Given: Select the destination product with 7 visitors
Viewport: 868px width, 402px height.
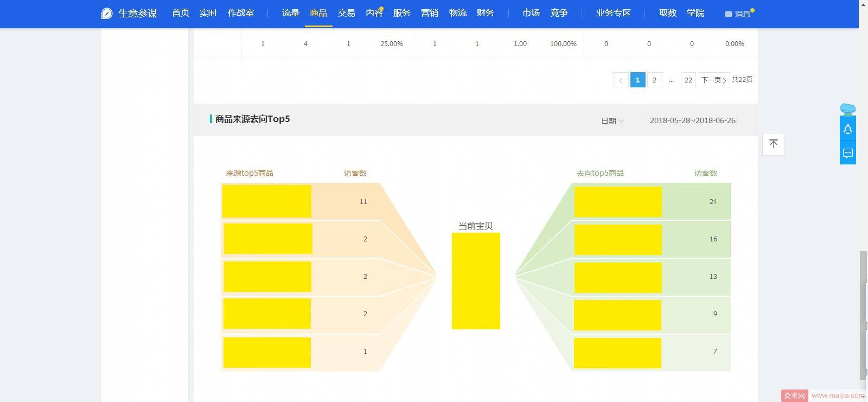Looking at the screenshot, I should coord(651,353).
